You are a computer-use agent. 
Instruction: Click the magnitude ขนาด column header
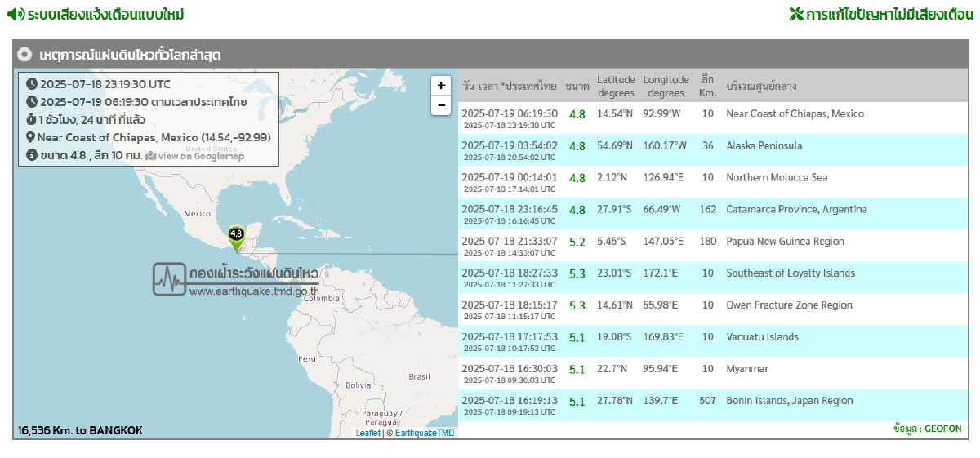577,86
